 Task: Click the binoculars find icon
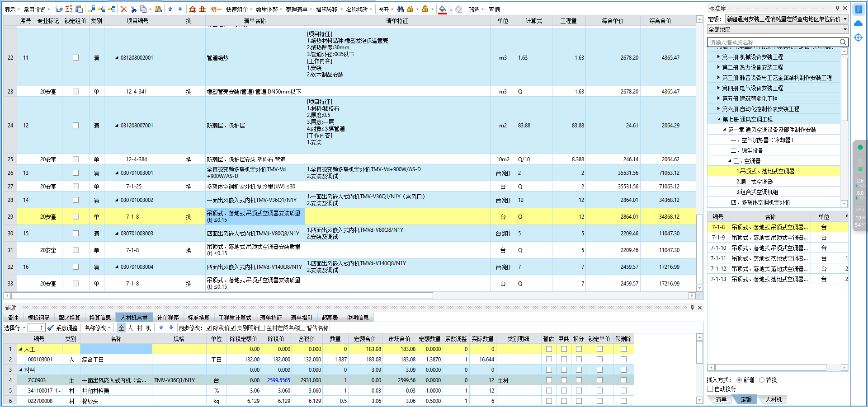401,9
